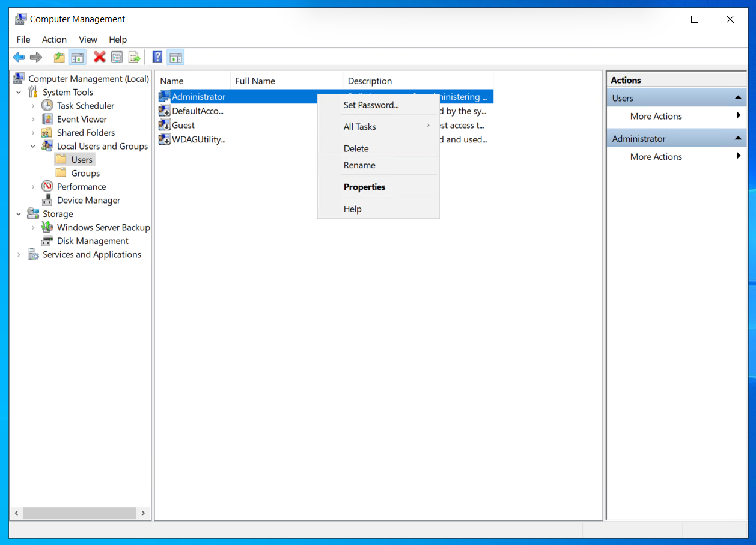
Task: Select Disk Management under Storage
Action: coord(93,241)
